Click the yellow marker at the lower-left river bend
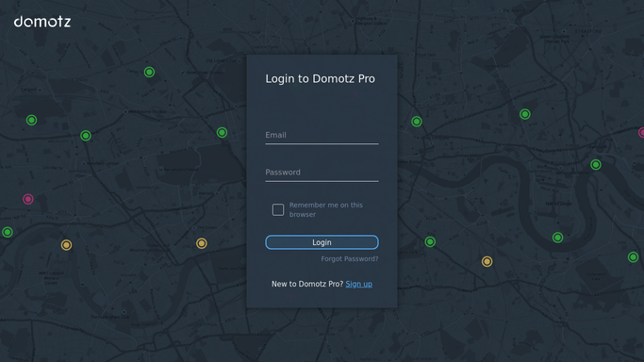 (67, 245)
